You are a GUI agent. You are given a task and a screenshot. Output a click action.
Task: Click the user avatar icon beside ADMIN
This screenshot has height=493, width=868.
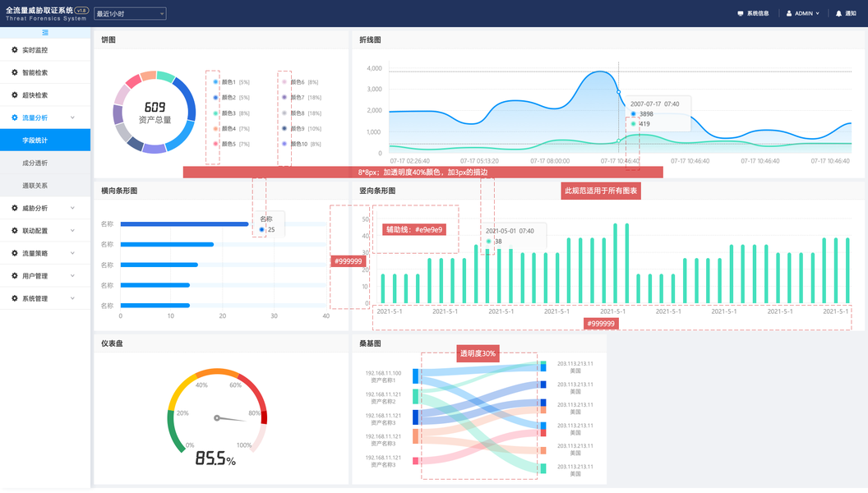(789, 13)
